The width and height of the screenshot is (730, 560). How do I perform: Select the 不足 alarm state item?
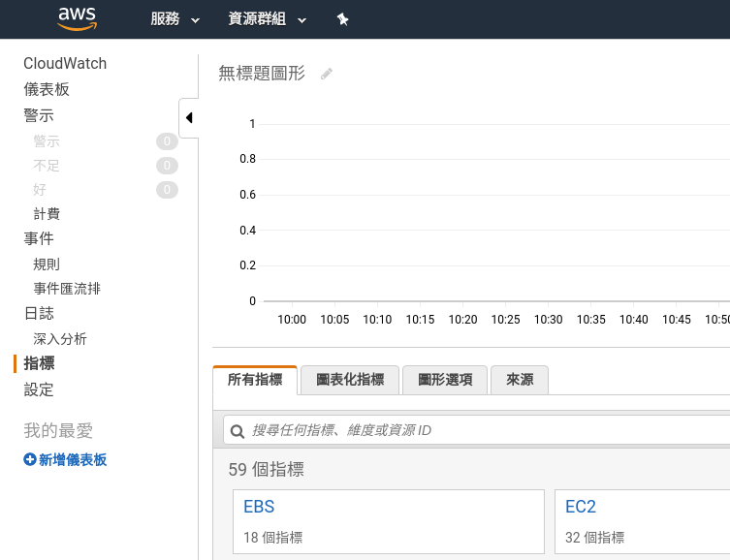coord(47,165)
